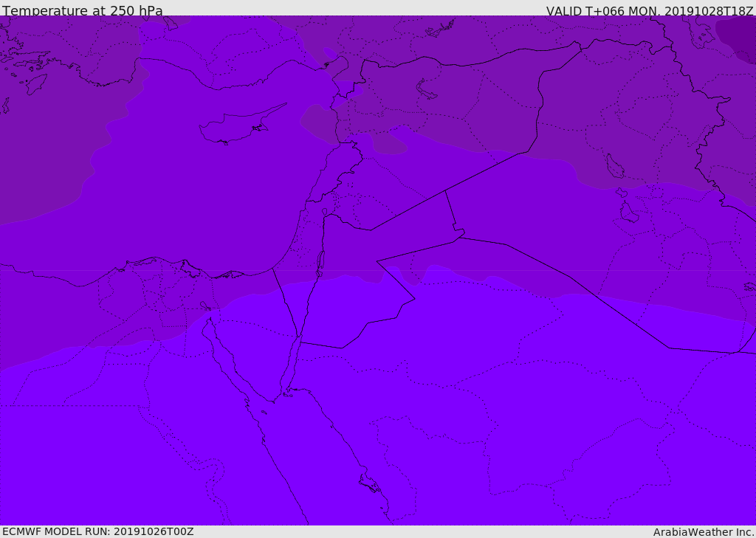Click the ArabiaWeather Inc. credit
756x538 pixels.
(704, 532)
